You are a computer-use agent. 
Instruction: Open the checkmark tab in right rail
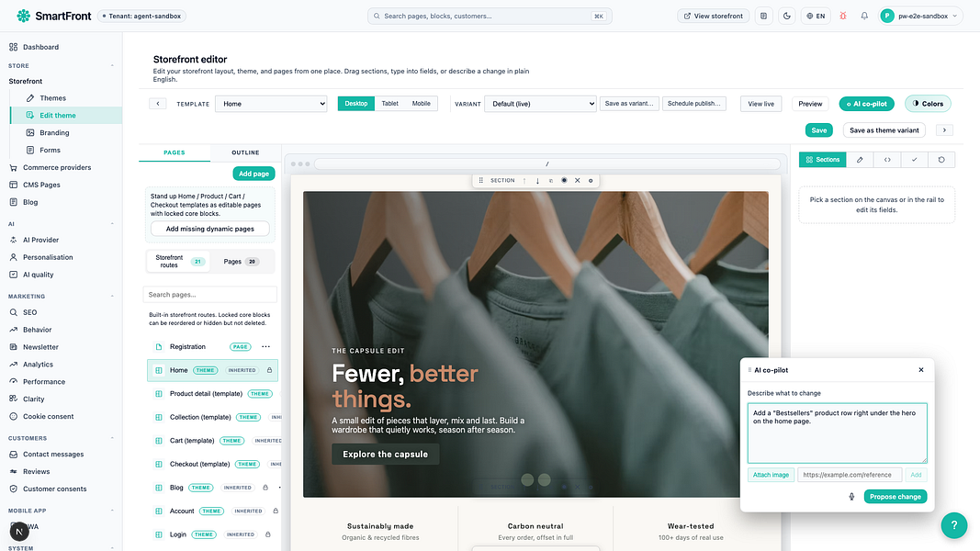point(915,160)
